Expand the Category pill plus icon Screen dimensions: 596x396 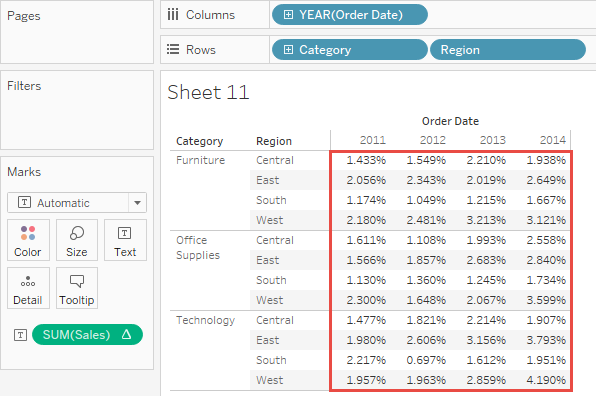coord(288,50)
